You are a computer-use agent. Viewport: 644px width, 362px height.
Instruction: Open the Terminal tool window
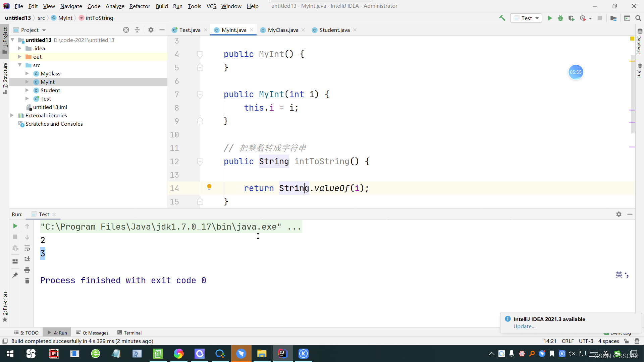point(129,333)
